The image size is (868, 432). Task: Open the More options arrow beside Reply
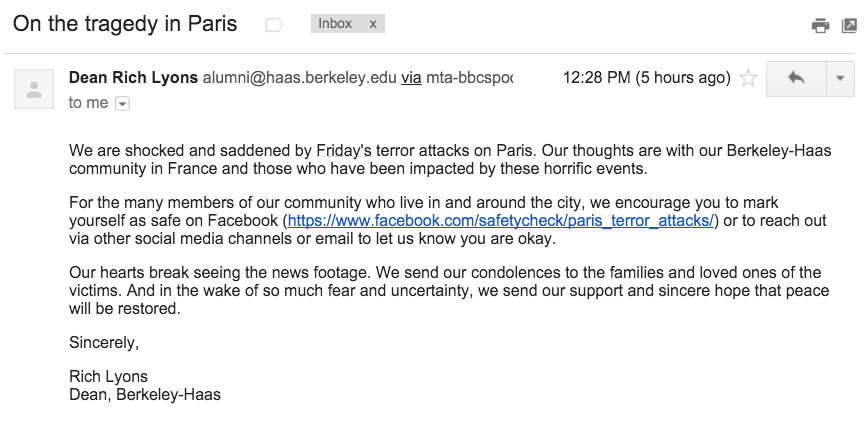[839, 78]
